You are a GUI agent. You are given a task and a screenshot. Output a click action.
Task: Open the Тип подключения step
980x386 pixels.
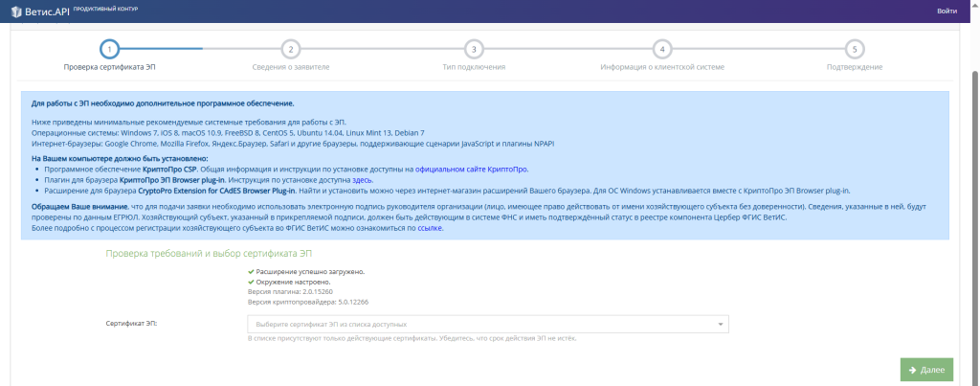(x=474, y=67)
